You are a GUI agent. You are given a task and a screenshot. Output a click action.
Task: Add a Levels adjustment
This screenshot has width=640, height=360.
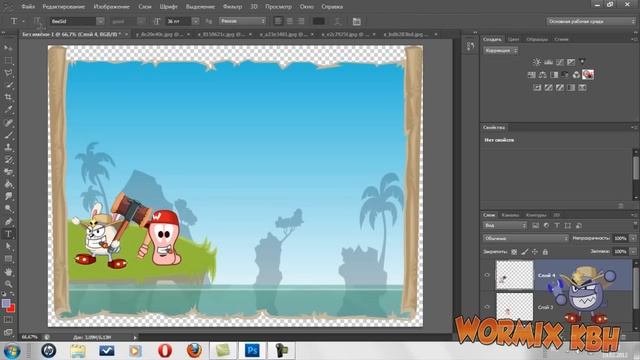coord(548,62)
